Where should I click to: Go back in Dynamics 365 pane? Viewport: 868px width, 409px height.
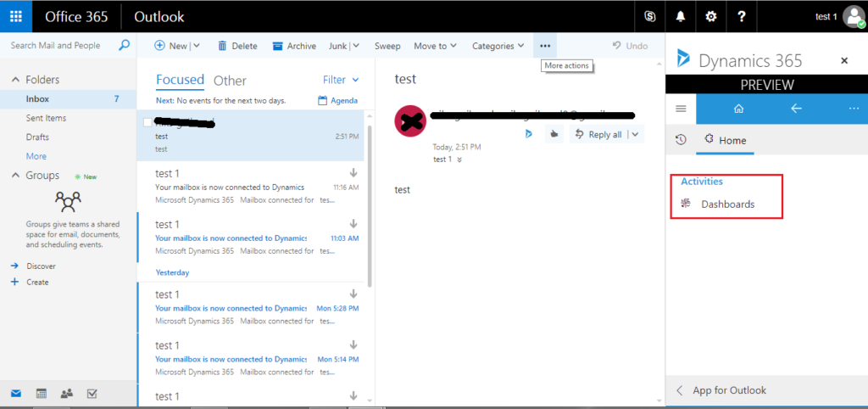[796, 109]
